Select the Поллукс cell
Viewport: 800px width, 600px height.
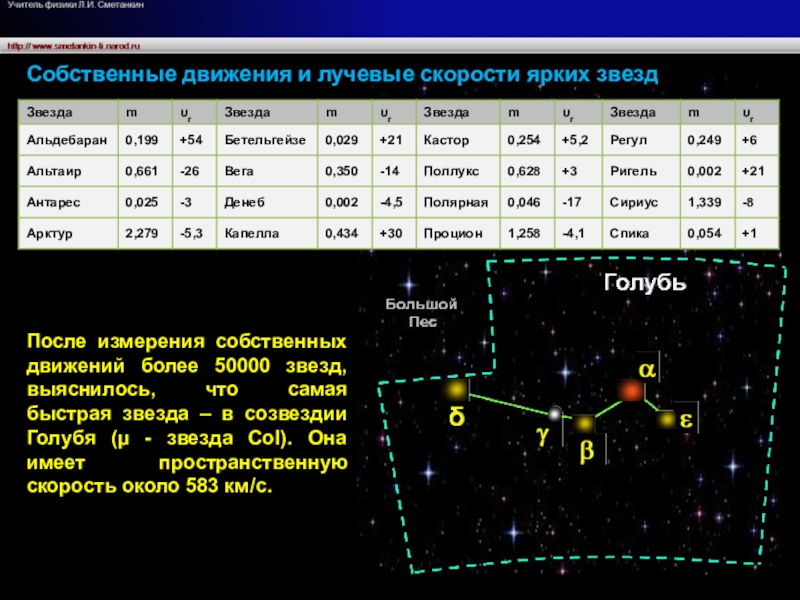(x=458, y=171)
